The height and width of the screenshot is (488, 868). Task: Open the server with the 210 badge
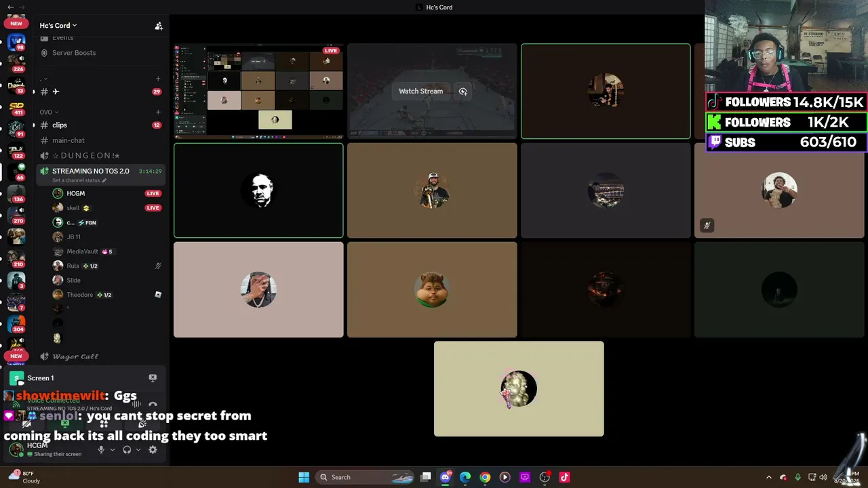16,259
